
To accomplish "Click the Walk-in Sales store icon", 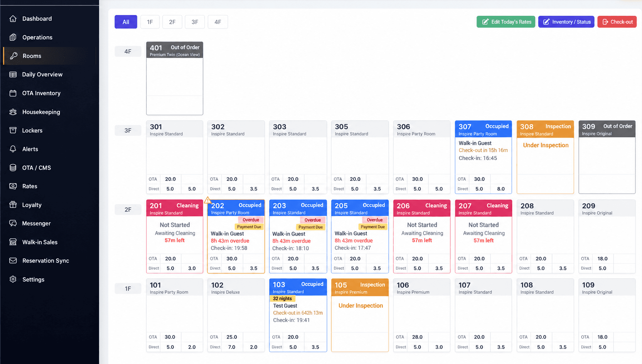I will coord(13,242).
